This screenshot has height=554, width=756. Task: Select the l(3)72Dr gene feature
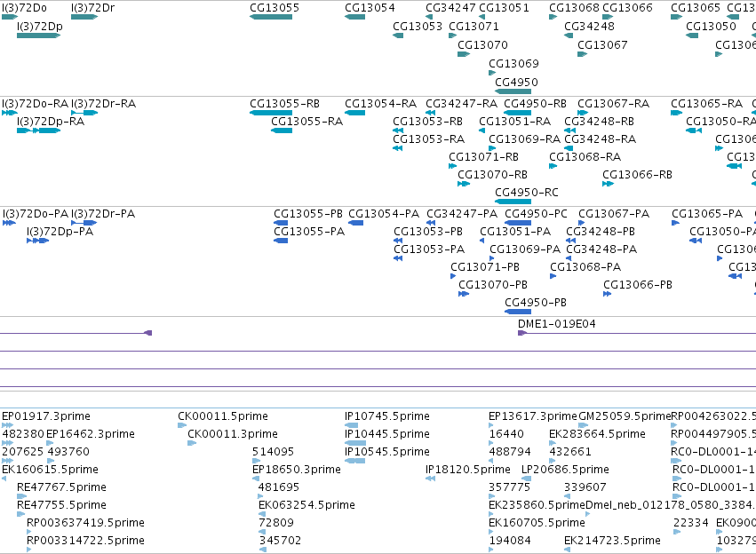84,17
